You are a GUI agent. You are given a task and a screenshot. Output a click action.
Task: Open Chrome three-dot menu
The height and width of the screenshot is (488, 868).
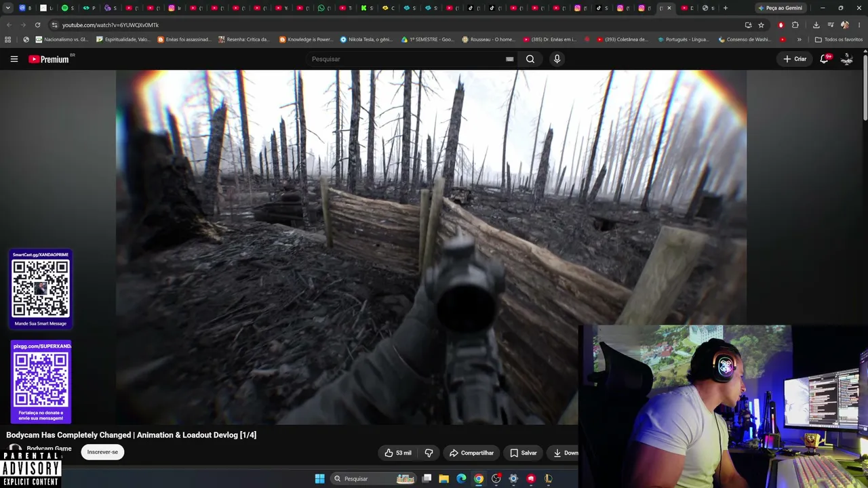pos(859,25)
